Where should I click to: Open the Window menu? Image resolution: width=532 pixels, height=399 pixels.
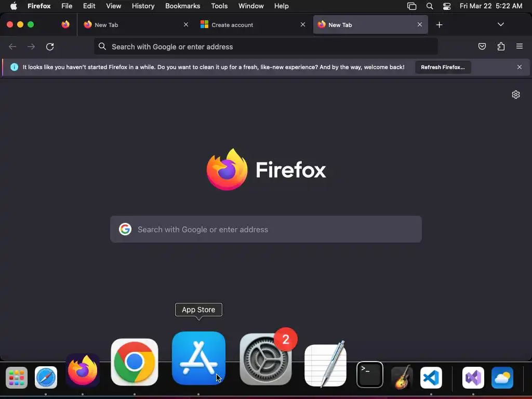pos(251,6)
